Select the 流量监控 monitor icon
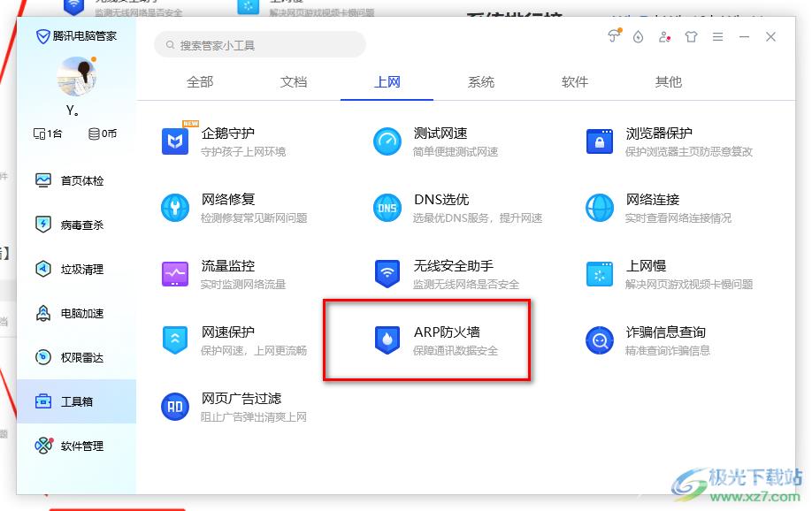 click(x=175, y=274)
